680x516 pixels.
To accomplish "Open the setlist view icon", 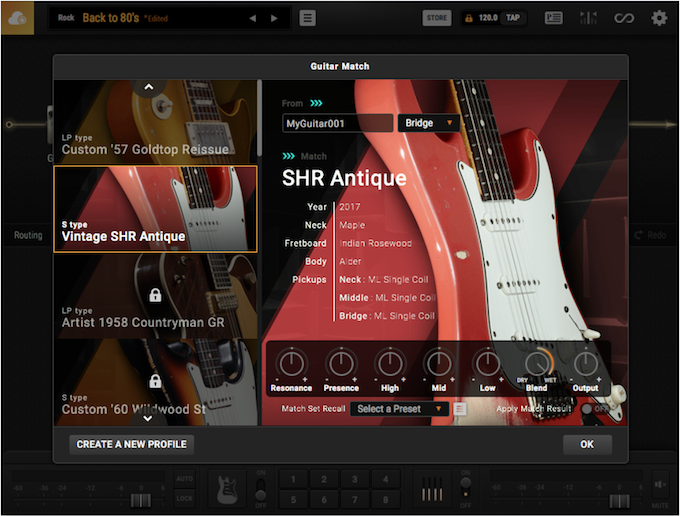I will (554, 18).
